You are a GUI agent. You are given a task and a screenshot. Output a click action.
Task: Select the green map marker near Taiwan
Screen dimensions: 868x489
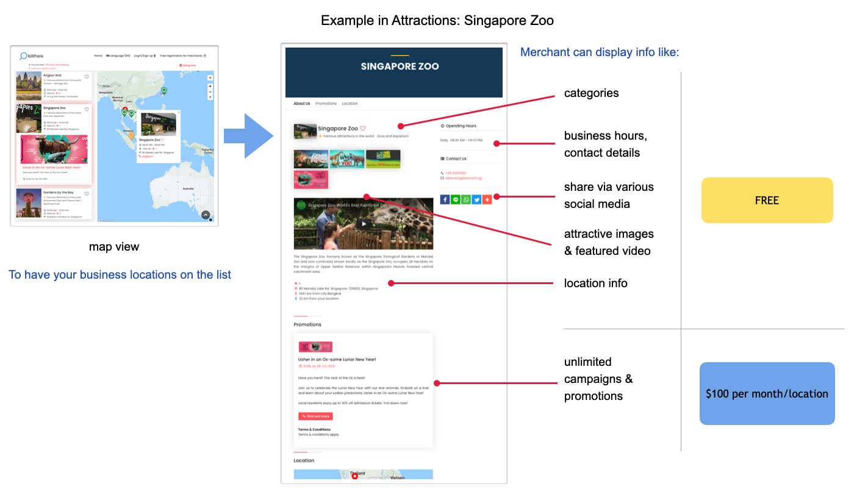(163, 91)
